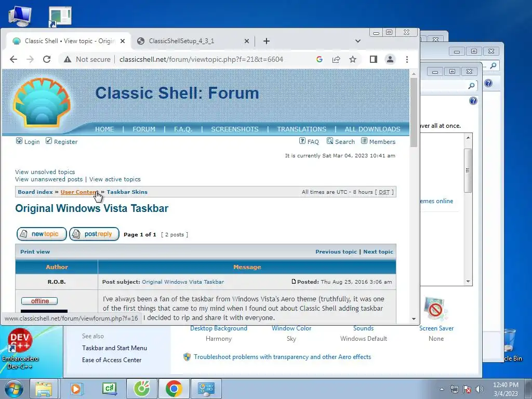This screenshot has width=532, height=399.
Task: Open the TRANSLATIONS navigation item
Action: [x=301, y=129]
